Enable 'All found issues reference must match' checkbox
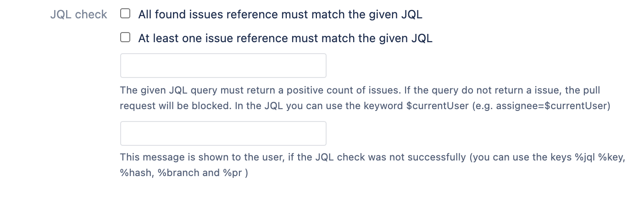This screenshot has height=199, width=644. (x=125, y=14)
